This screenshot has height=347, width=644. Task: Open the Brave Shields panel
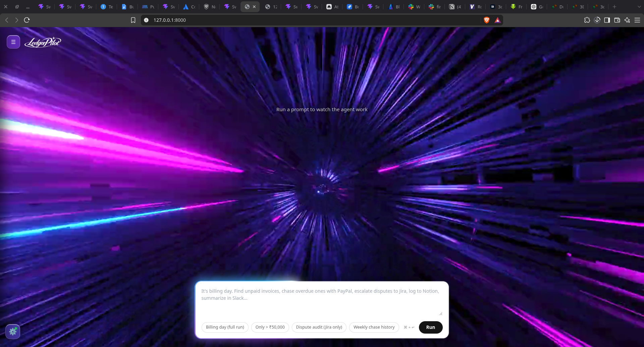click(x=487, y=20)
